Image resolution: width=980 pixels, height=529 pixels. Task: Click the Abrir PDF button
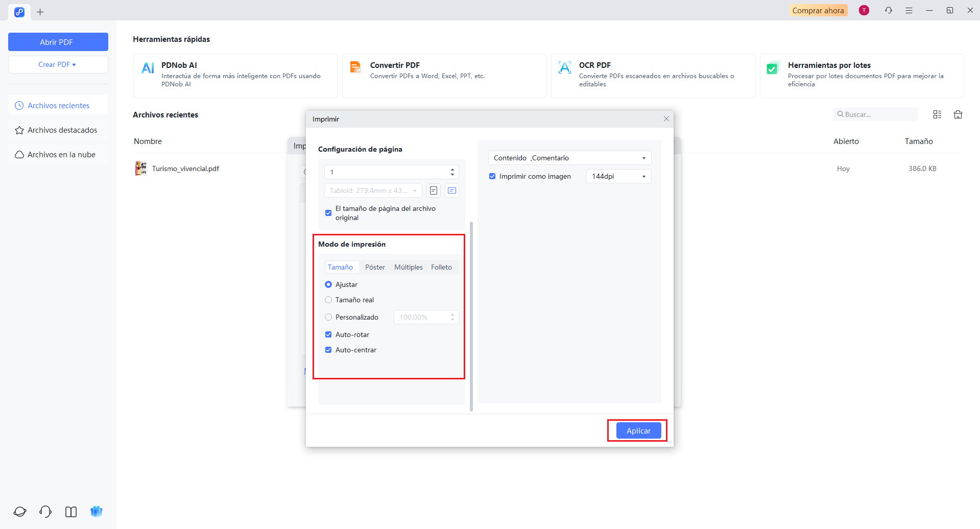click(58, 42)
